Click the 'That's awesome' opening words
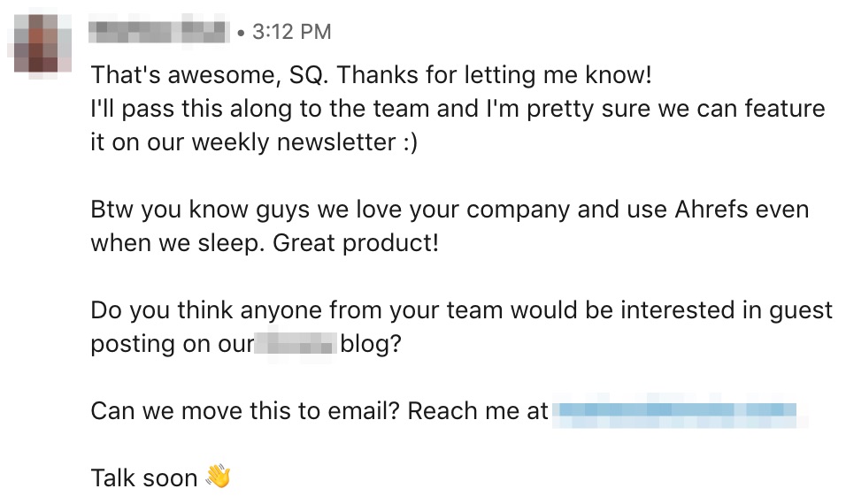Screen dimensions: 846x504 [x=186, y=75]
